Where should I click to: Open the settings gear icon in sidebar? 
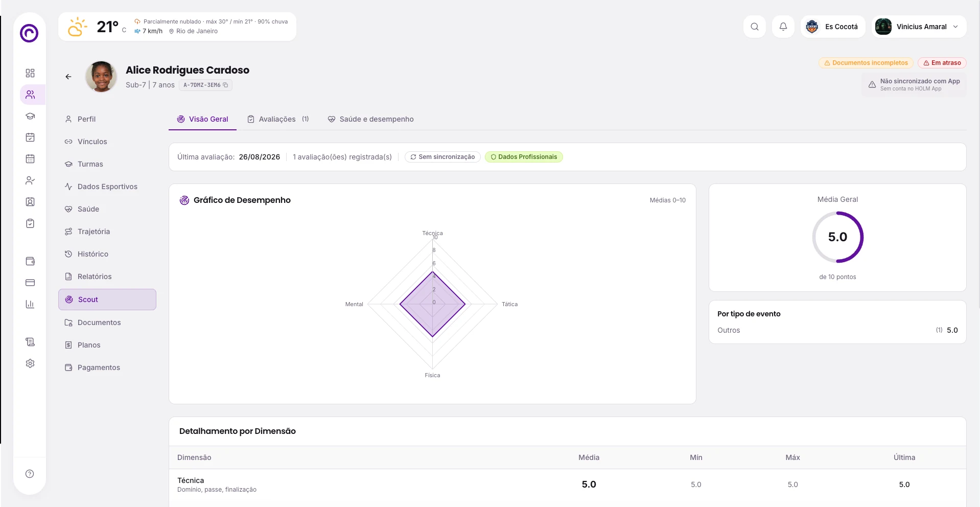coord(30,363)
